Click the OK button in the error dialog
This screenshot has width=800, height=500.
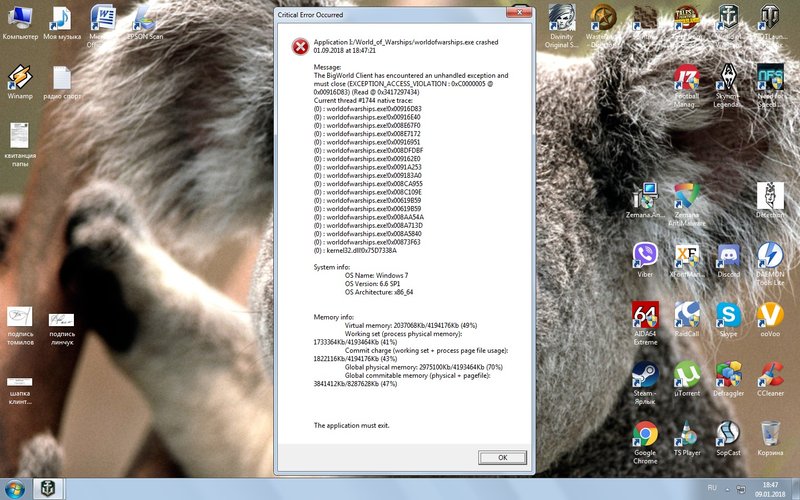502,458
